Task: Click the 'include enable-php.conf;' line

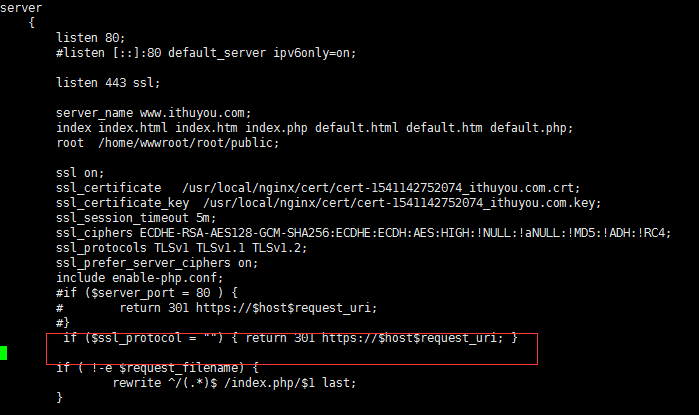Action: pos(140,278)
